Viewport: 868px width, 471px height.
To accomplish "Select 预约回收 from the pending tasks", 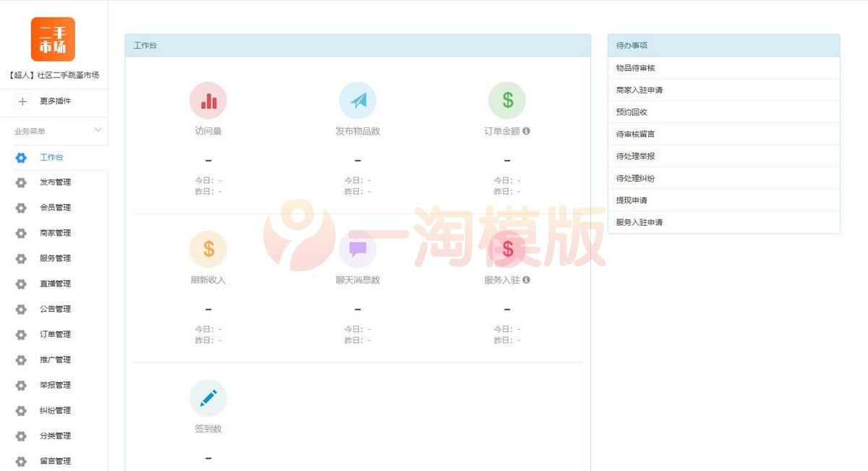I will coord(631,111).
